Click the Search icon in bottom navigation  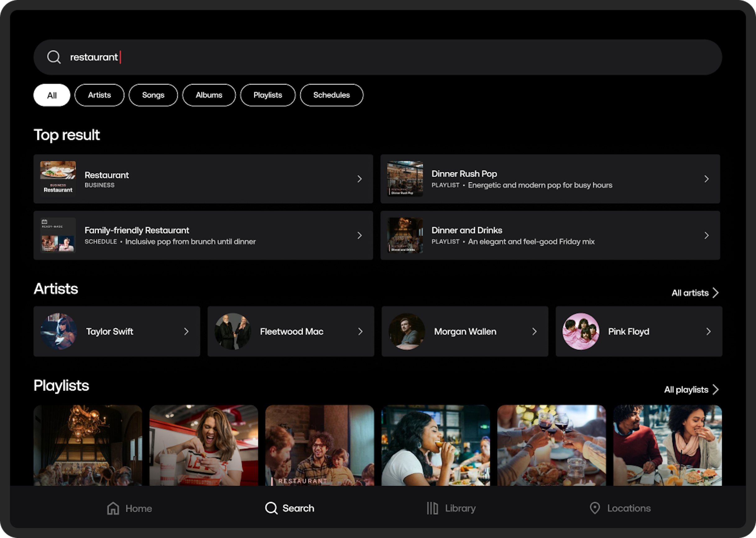[x=271, y=508]
